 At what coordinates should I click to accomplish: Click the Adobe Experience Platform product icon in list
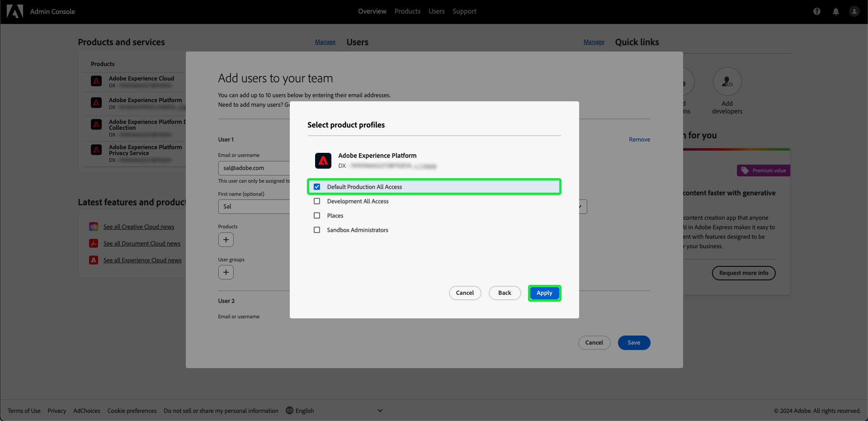pos(96,103)
